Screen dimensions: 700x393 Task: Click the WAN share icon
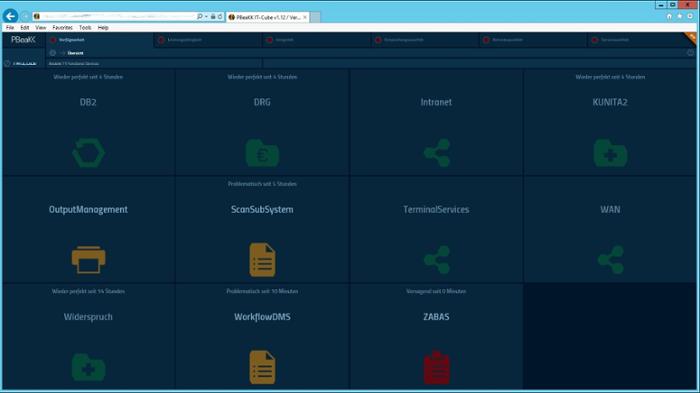pos(610,259)
